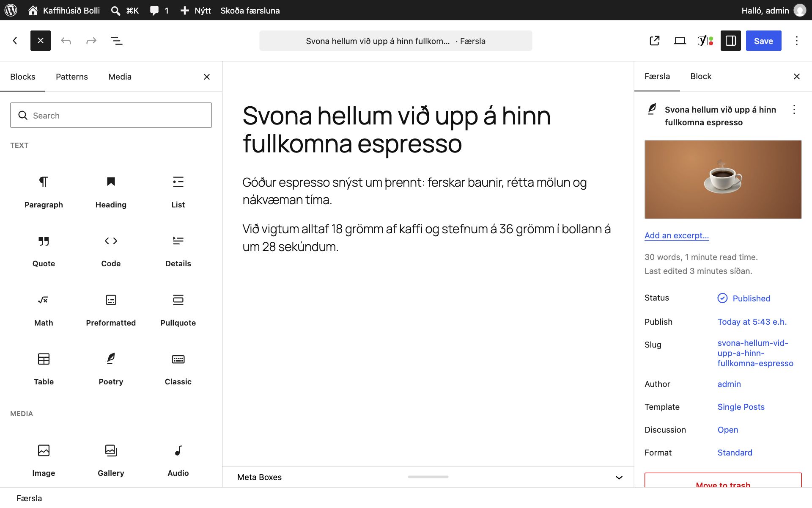
Task: Insert an Image block
Action: (x=44, y=461)
